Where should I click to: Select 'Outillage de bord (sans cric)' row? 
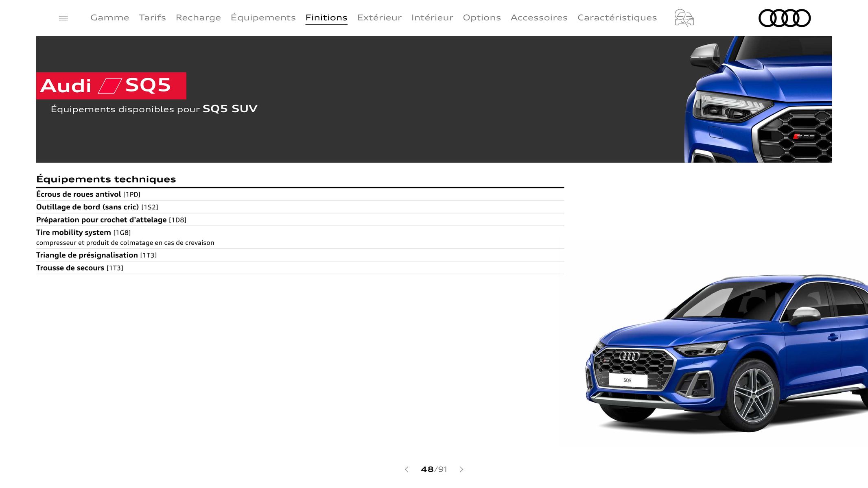pos(300,207)
